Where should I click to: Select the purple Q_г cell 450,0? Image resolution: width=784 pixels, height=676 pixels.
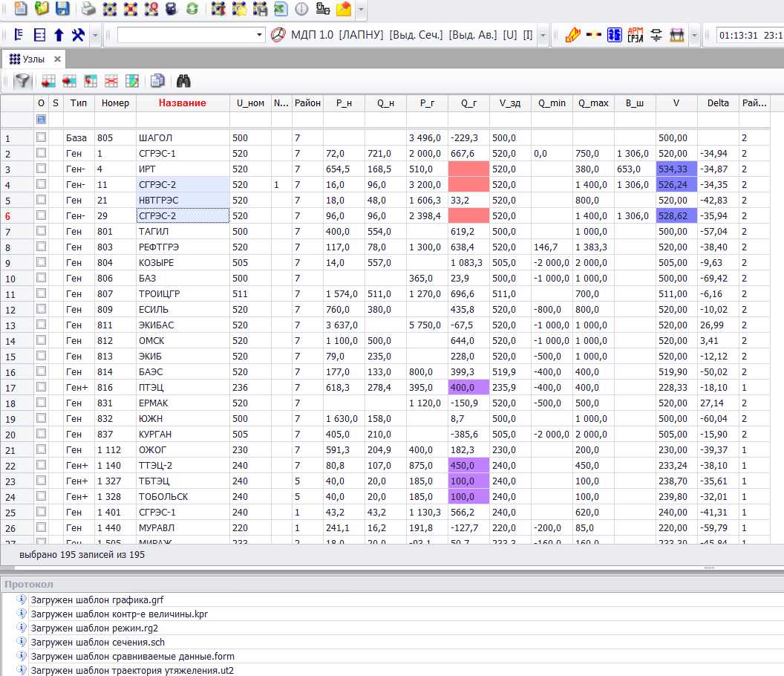pos(468,465)
